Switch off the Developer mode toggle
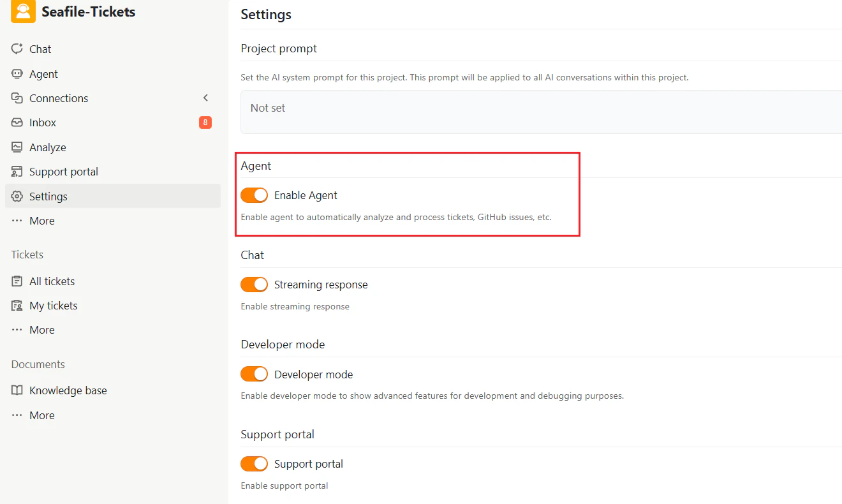The width and height of the screenshot is (842, 504). coord(254,374)
